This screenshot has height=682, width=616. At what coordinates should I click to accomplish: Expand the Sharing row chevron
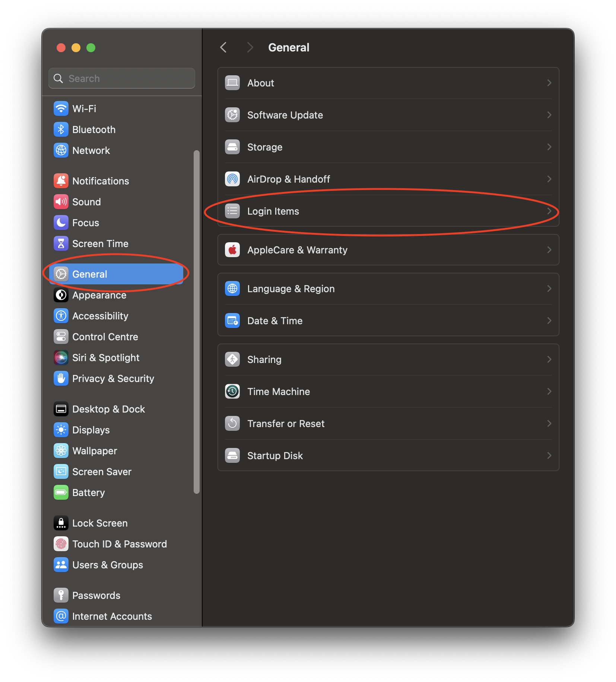[x=549, y=359]
